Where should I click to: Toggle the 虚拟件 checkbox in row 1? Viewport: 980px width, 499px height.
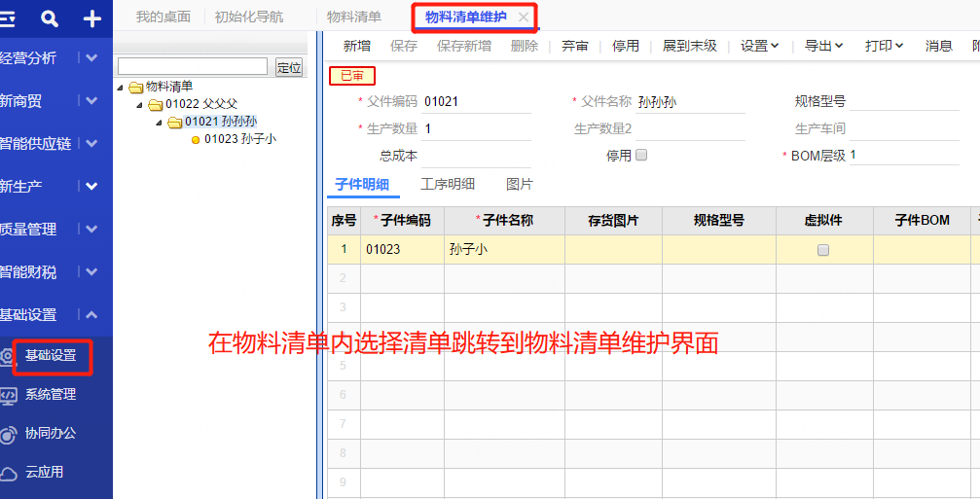(x=823, y=250)
